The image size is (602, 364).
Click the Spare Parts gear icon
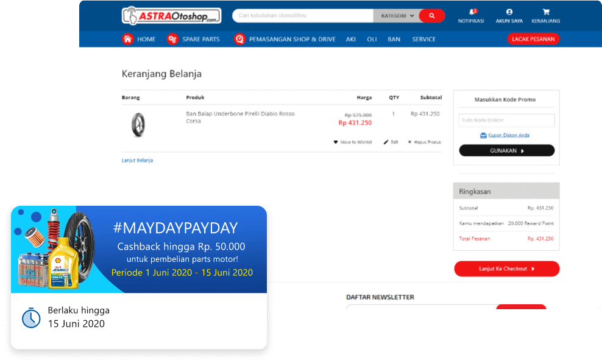pos(173,39)
